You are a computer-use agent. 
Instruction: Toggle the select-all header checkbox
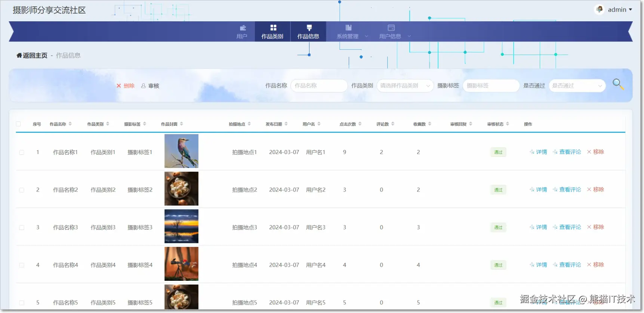pos(18,124)
